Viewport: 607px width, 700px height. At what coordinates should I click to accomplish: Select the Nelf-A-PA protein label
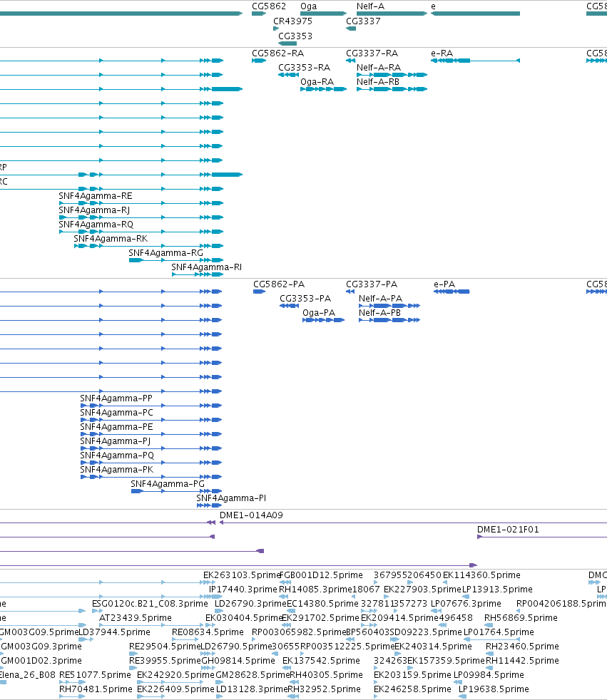tap(381, 299)
